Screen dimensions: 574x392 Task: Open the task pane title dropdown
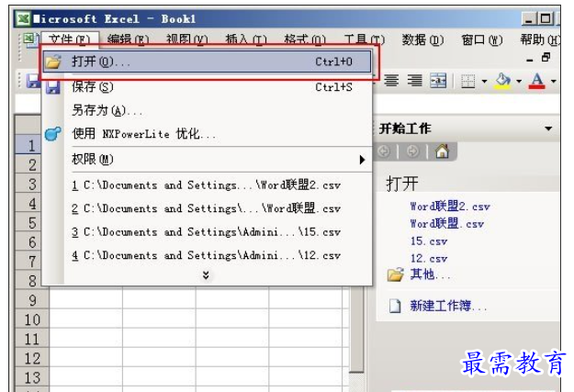pos(548,129)
